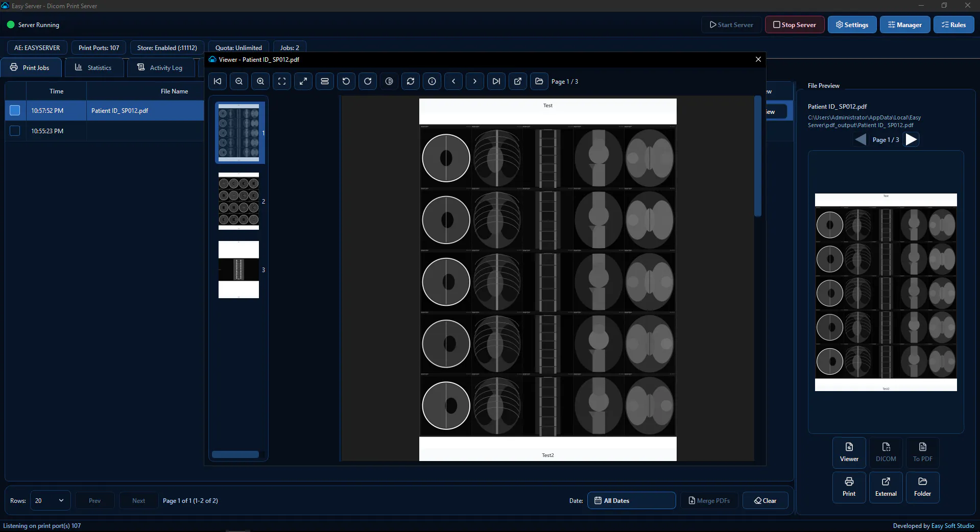Jump to last page in viewer
The height and width of the screenshot is (532, 980).
496,81
